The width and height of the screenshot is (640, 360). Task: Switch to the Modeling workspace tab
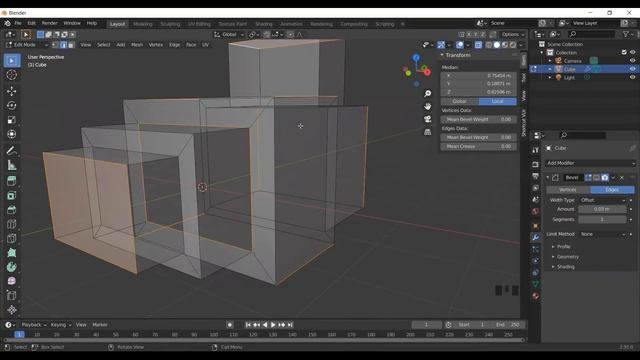pos(142,24)
